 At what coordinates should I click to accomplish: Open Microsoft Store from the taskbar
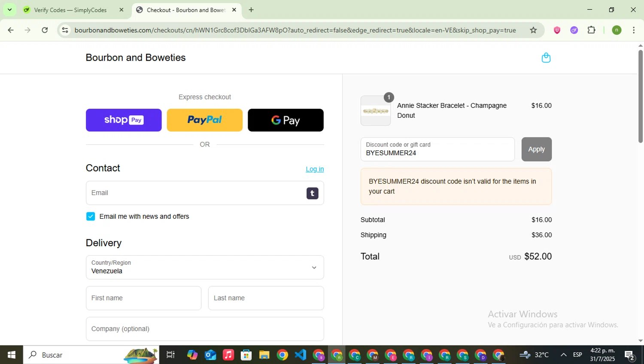point(246,355)
